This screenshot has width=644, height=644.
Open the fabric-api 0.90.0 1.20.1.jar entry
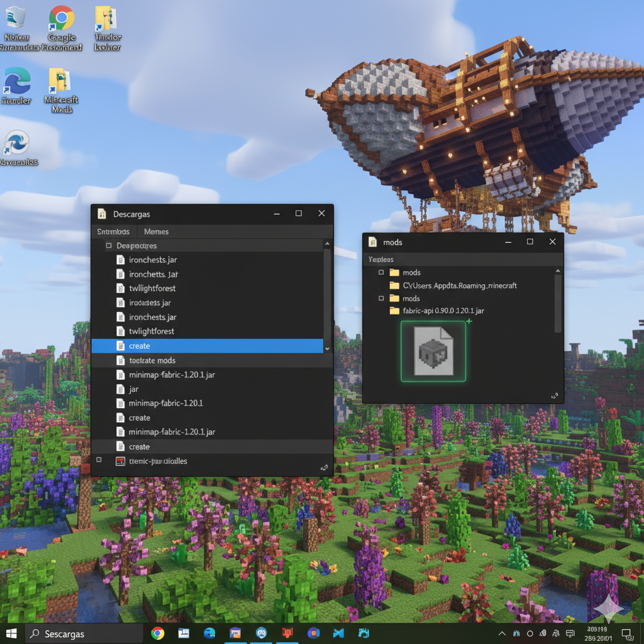(443, 311)
